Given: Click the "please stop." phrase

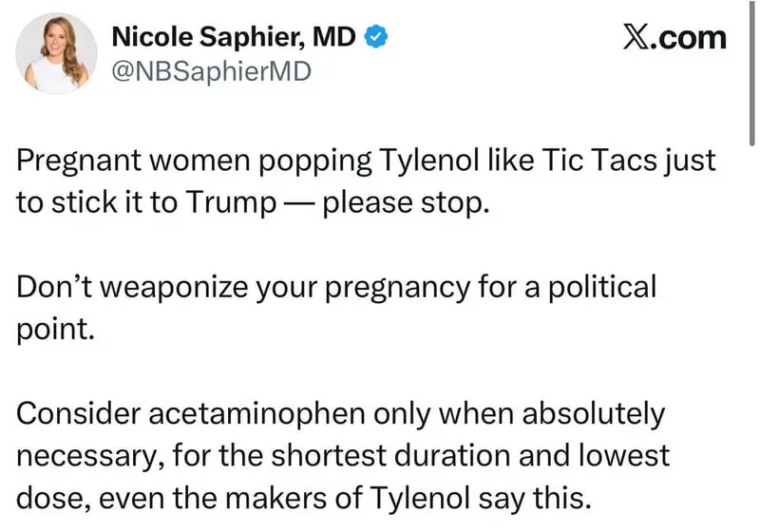Looking at the screenshot, I should coord(407,203).
